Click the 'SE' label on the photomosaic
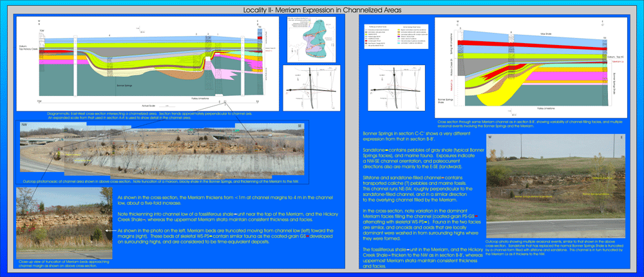Image resolution: width=644 pixels, height=277 pixels. tap(299, 126)
